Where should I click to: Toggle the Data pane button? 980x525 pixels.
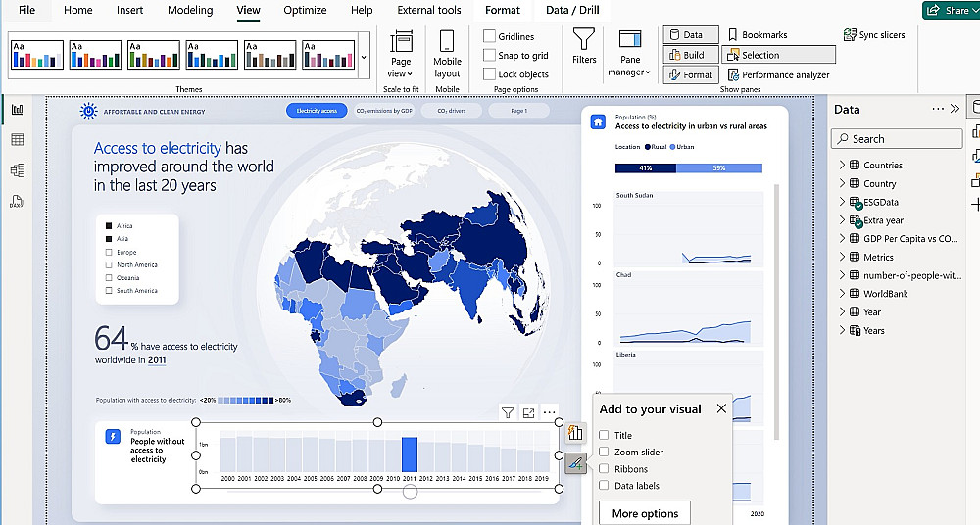point(691,35)
